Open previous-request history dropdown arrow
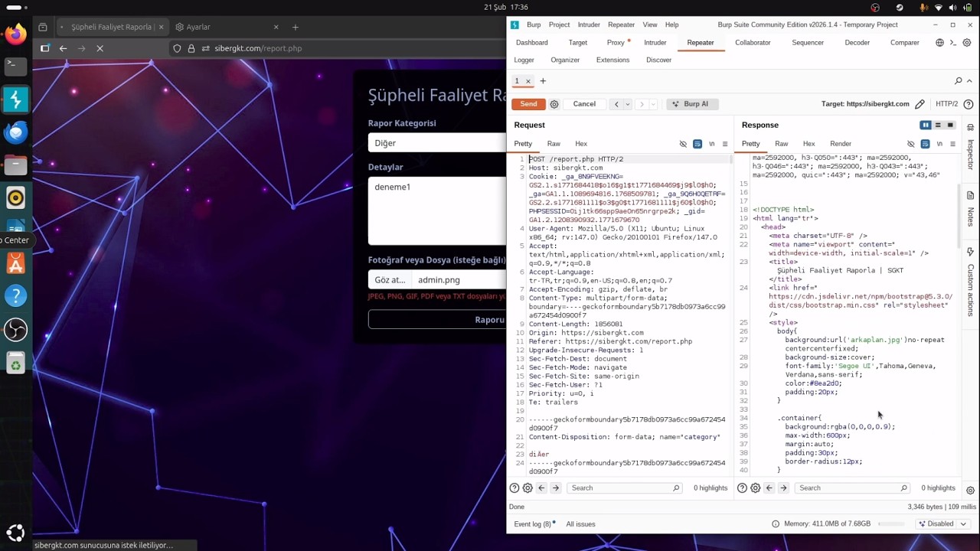This screenshot has width=980, height=551. click(628, 104)
